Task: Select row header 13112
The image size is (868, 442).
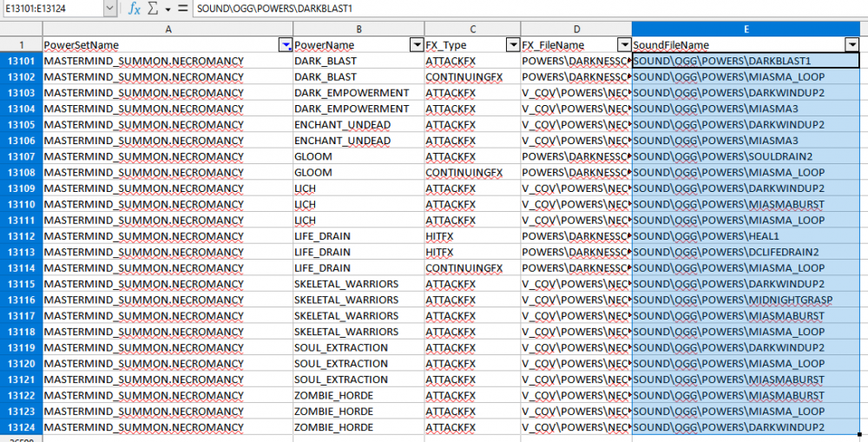Action: point(21,236)
